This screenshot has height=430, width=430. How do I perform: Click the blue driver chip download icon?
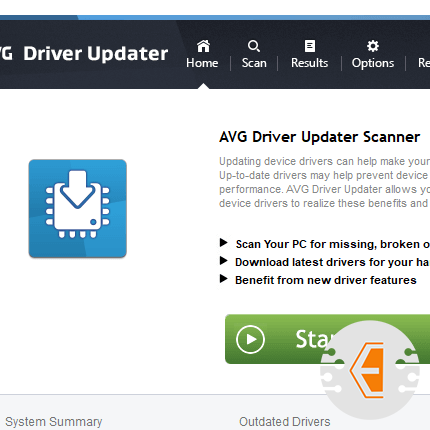click(x=78, y=209)
